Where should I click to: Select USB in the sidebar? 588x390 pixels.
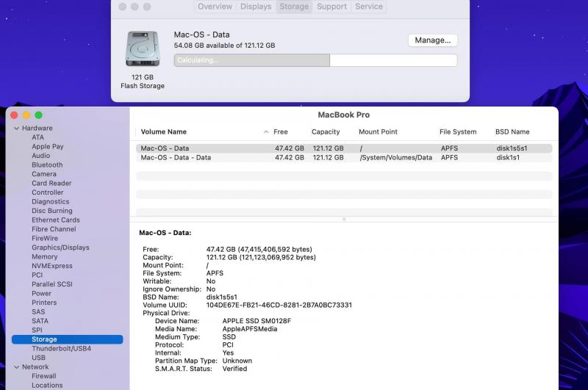pyautogui.click(x=38, y=358)
